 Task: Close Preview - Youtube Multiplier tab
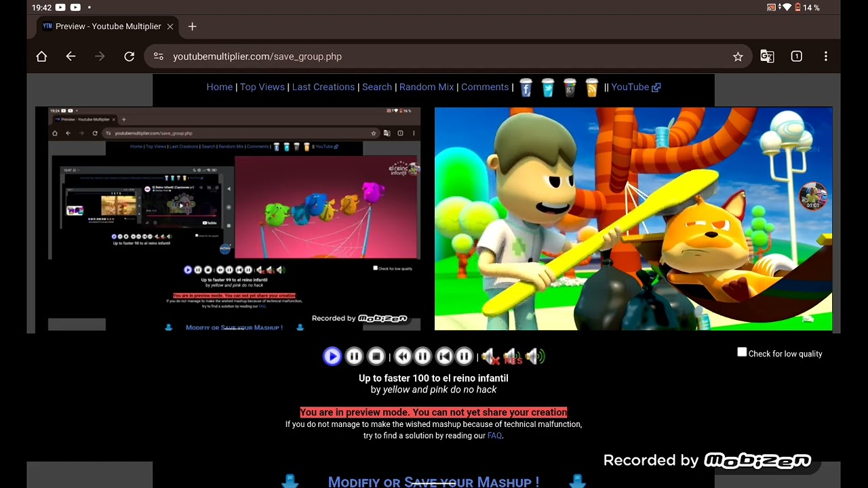(x=170, y=26)
